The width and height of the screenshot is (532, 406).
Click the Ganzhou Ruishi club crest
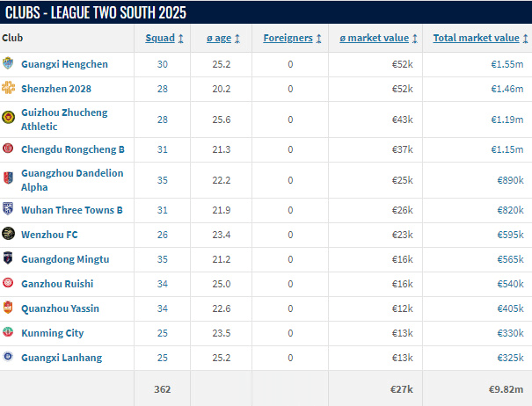click(x=8, y=283)
